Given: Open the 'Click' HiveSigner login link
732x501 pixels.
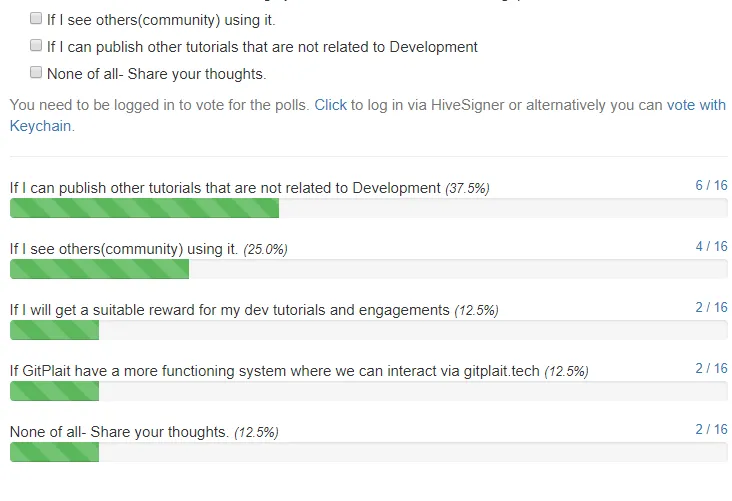Looking at the screenshot, I should click(331, 105).
